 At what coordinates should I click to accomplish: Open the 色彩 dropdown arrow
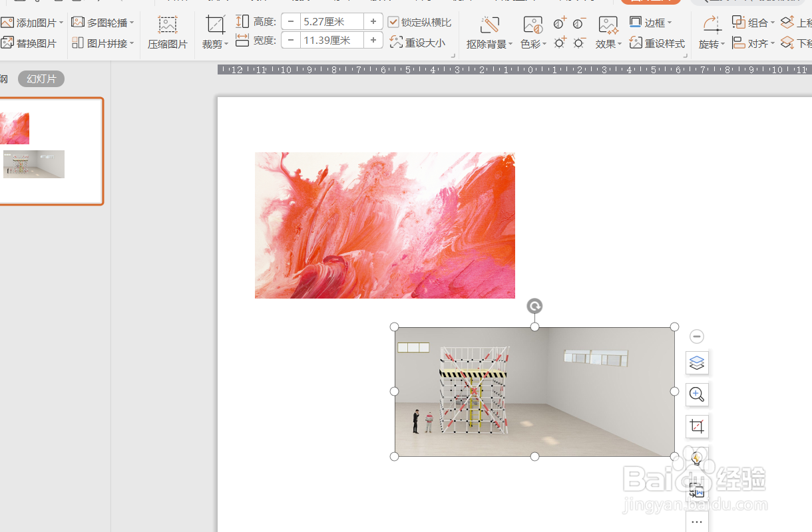(544, 45)
